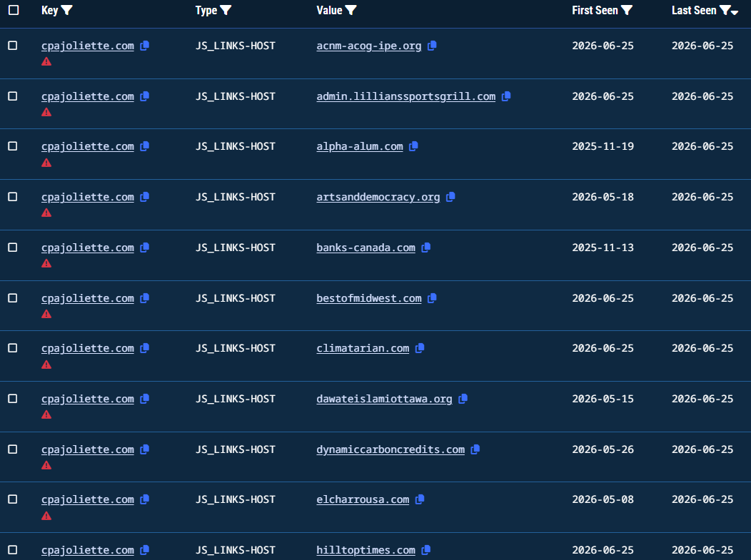Open the First Seen column filter
Screen dimensions: 751x560
coord(627,10)
